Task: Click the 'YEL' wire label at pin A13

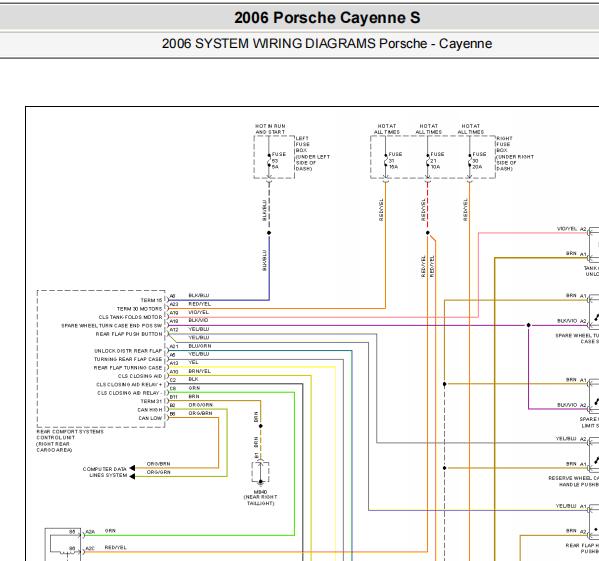Action: [x=193, y=362]
